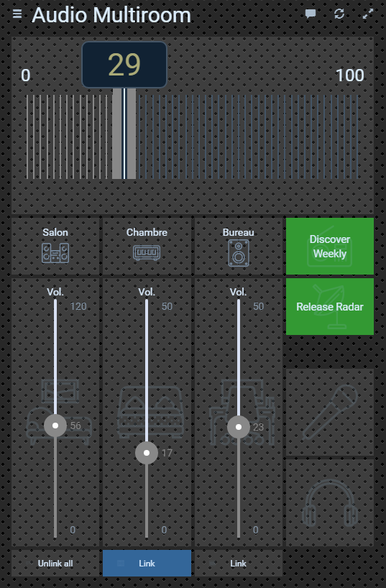Select the Bureau speaker icon
Image resolution: width=386 pixels, height=588 pixels.
(239, 254)
